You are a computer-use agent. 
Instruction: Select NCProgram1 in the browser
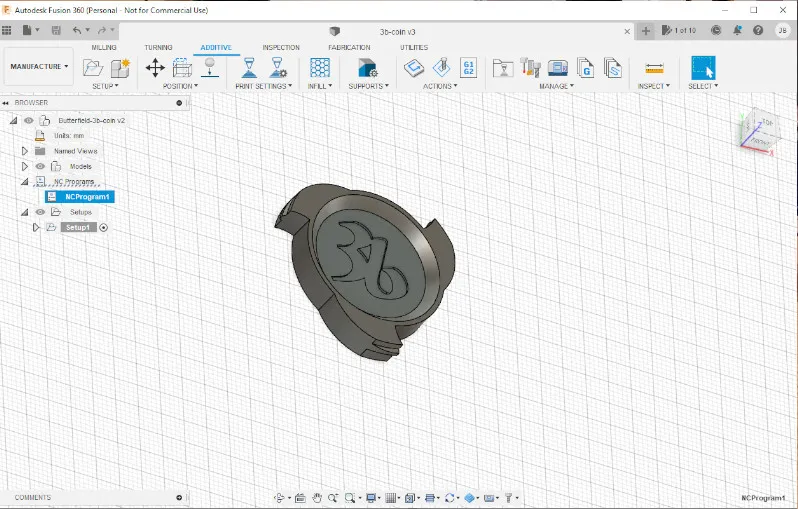pyautogui.click(x=80, y=197)
